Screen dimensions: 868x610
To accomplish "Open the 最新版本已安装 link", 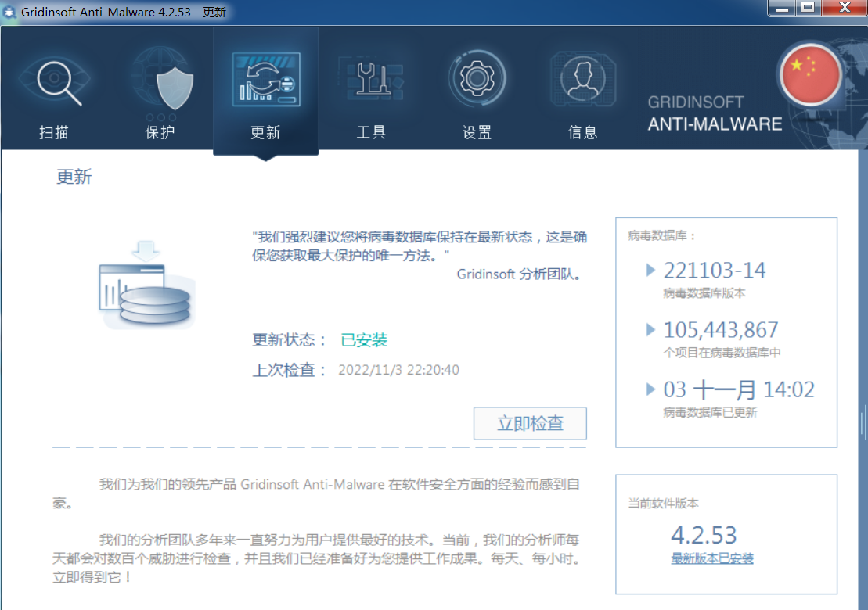I will tap(712, 558).
